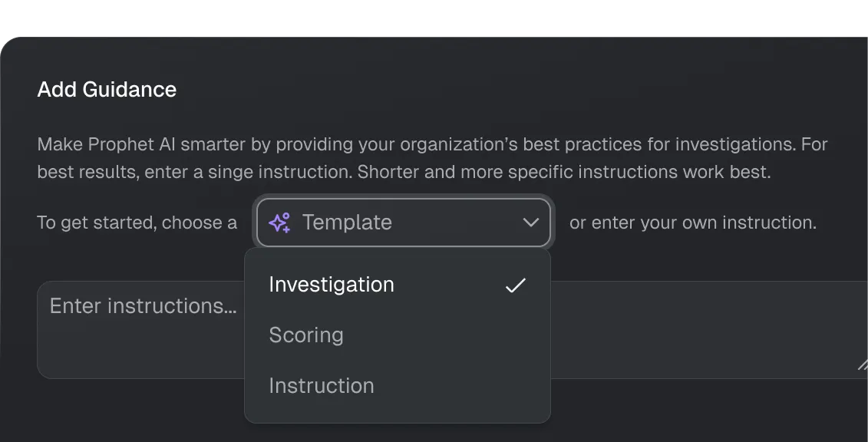Choose the Scoring template option
868x442 pixels.
pos(306,335)
